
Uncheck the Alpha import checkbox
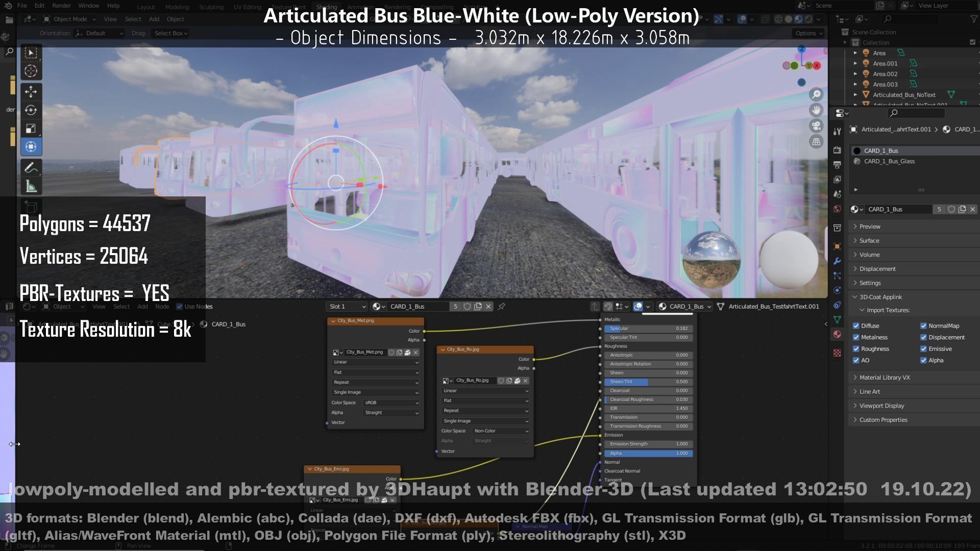click(x=923, y=360)
